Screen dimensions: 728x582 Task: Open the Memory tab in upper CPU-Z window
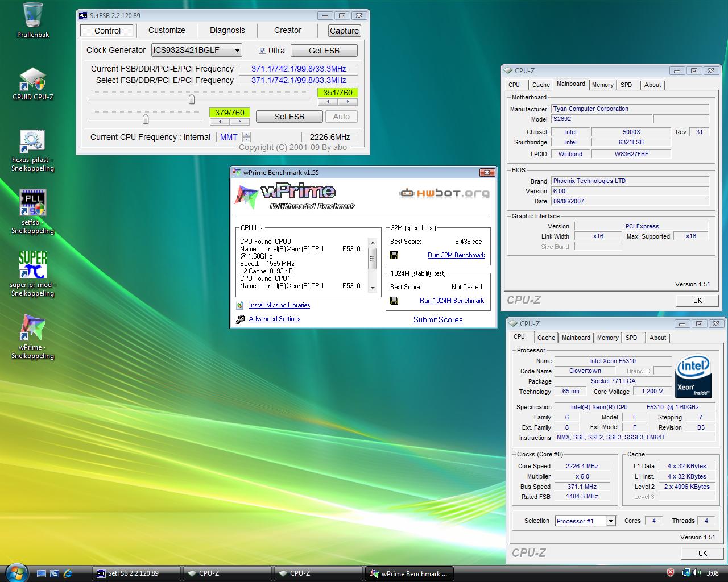pyautogui.click(x=602, y=85)
